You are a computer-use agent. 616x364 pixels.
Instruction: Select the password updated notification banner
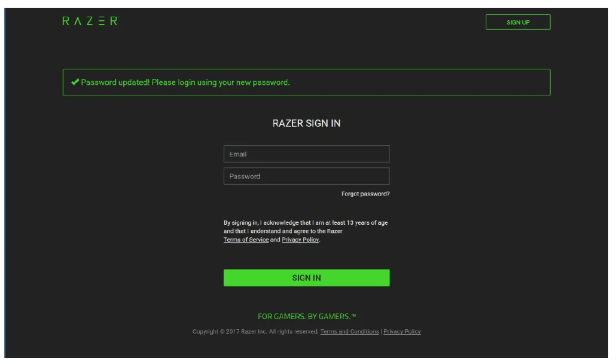pyautogui.click(x=306, y=82)
